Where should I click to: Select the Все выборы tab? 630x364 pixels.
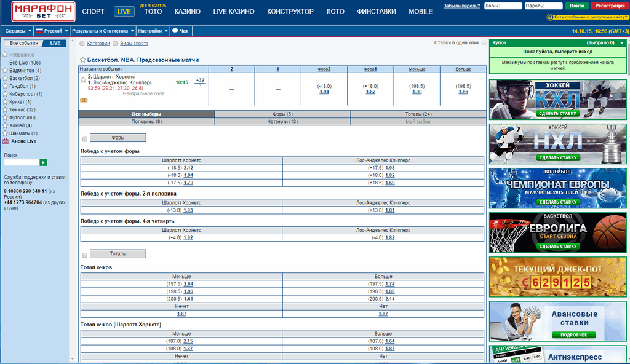pos(146,114)
